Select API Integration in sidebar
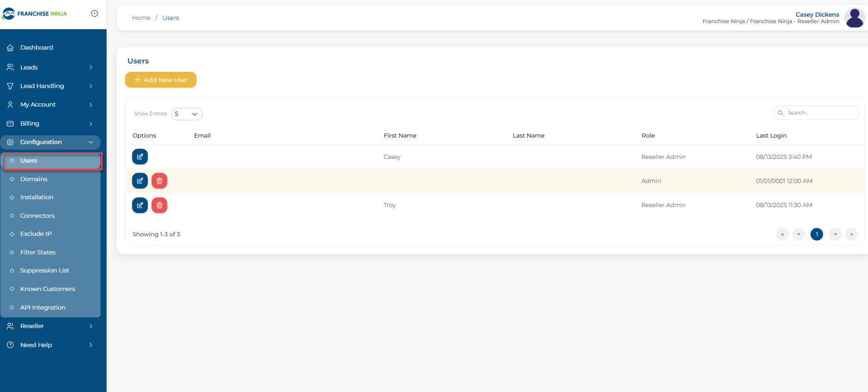 (x=43, y=308)
